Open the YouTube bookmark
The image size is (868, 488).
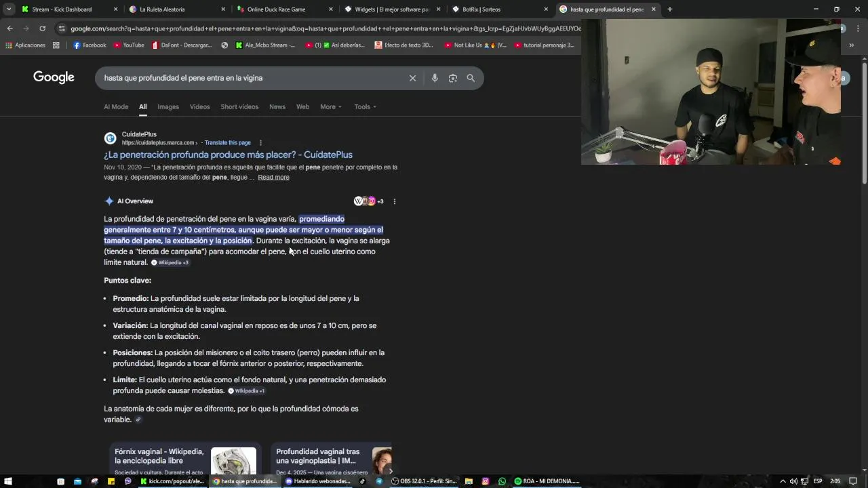click(129, 45)
